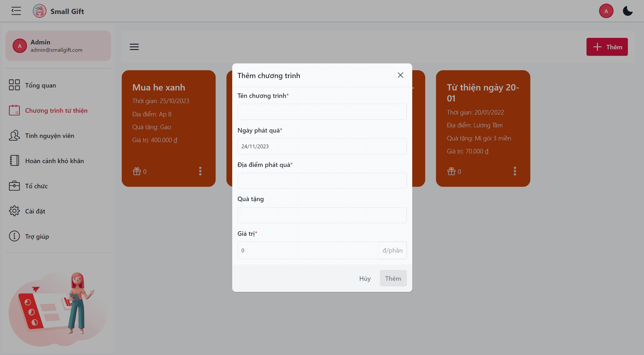
Task: Toggle dark mode with the moon icon
Action: click(x=628, y=11)
